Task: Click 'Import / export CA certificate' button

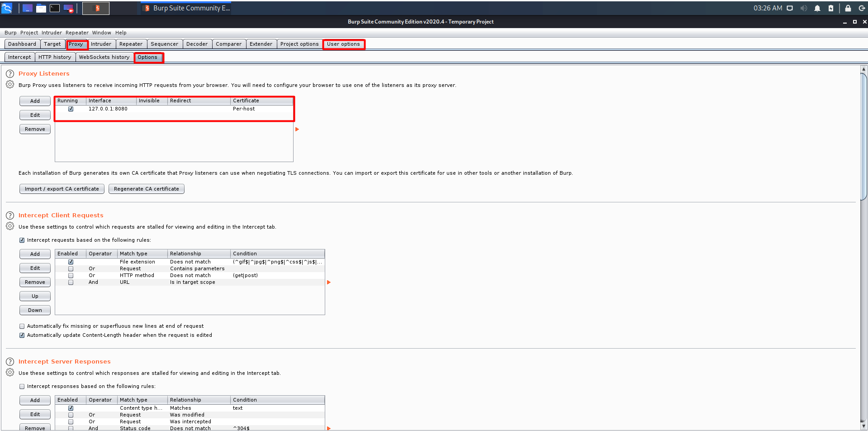Action: (x=62, y=189)
